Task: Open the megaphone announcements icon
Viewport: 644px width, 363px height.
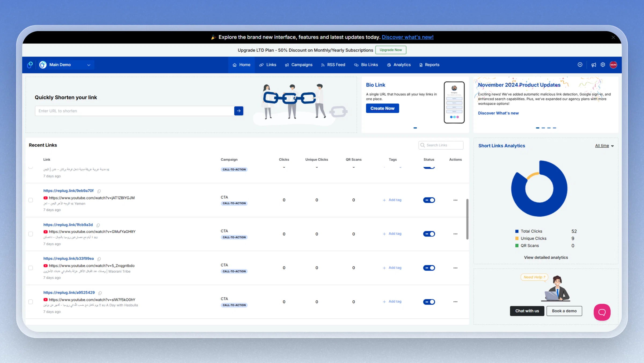Action: click(x=594, y=65)
